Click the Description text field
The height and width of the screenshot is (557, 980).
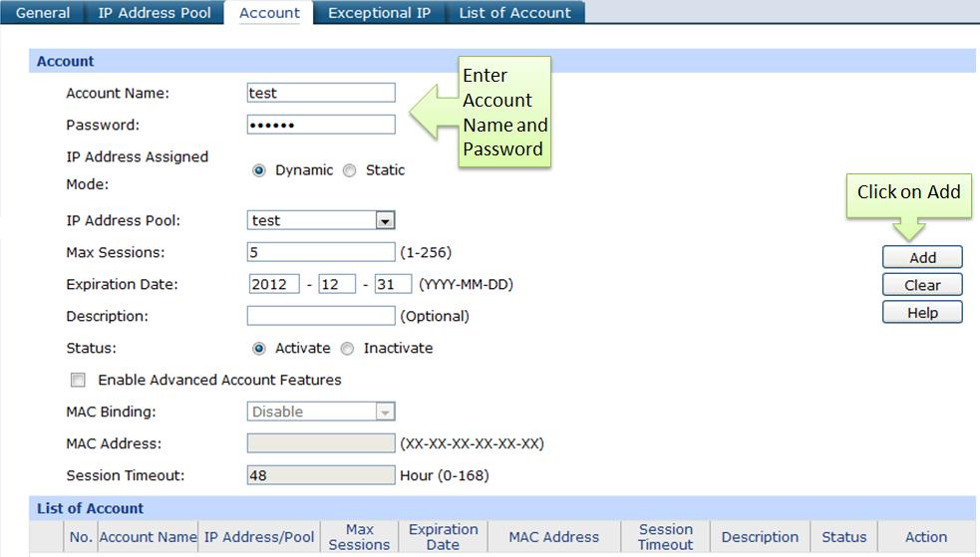click(321, 316)
